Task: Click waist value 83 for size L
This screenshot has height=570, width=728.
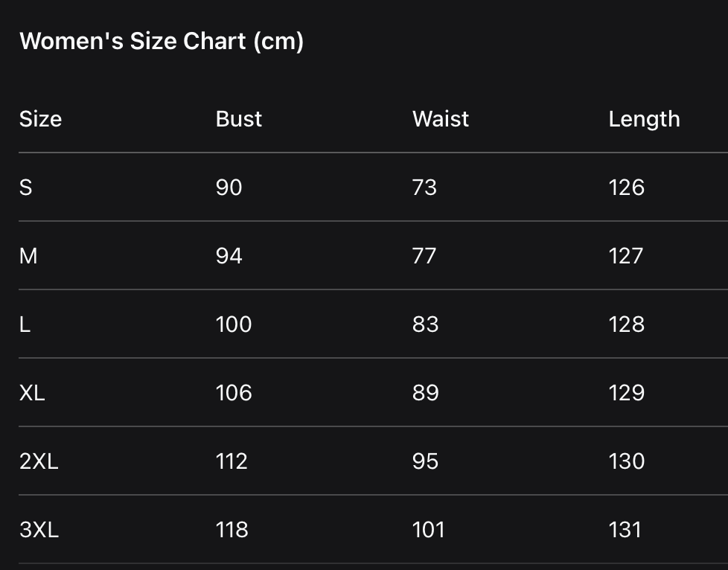Action: coord(425,324)
